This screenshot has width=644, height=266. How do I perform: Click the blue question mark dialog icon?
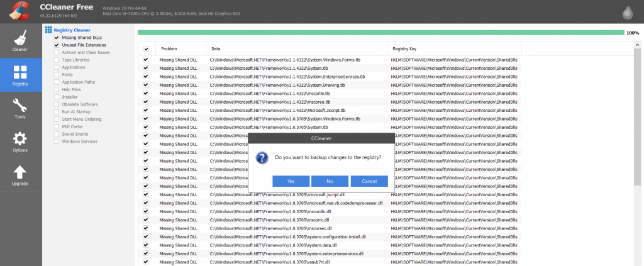(262, 158)
